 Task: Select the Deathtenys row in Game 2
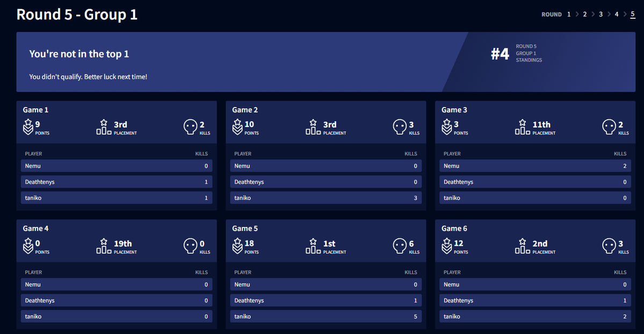tap(326, 182)
